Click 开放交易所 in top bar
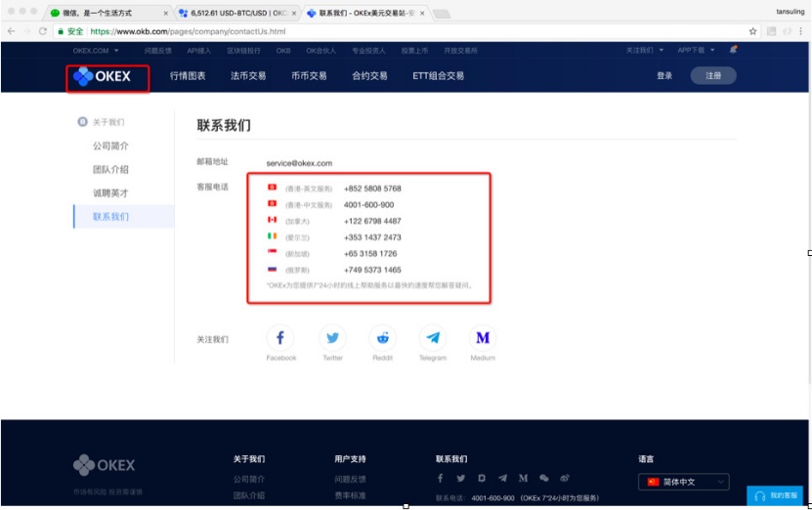This screenshot has height=510, width=812. 460,51
